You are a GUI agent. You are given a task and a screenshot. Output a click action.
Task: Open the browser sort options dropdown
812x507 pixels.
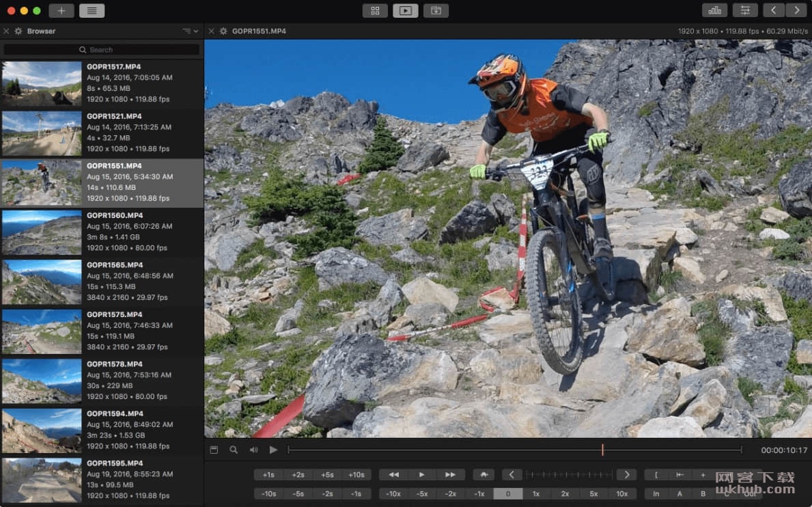pos(190,31)
